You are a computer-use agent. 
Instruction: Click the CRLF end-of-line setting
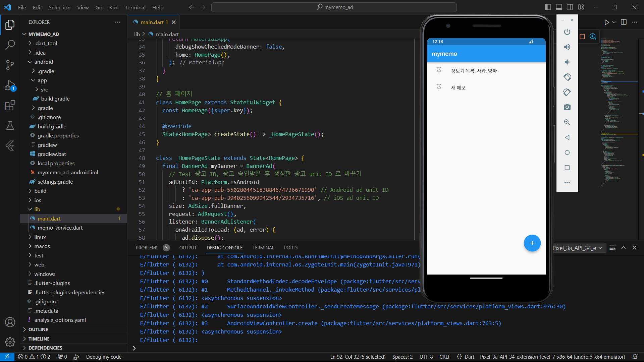tap(445, 357)
